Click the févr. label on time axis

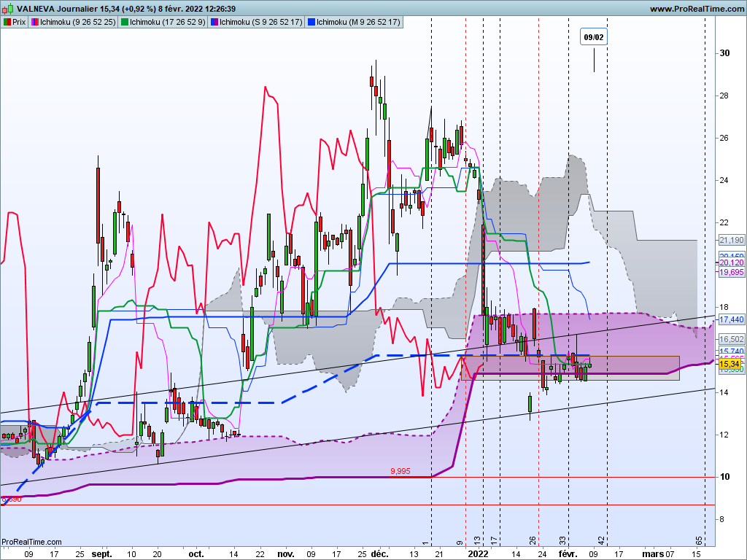coord(568,554)
